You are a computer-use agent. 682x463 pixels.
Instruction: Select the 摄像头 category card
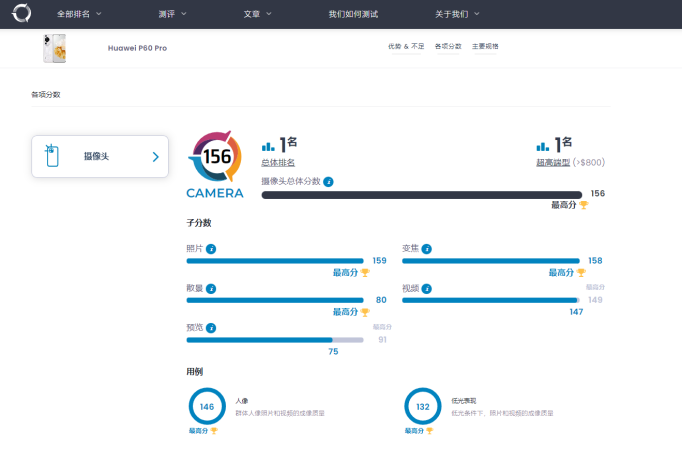(100, 156)
